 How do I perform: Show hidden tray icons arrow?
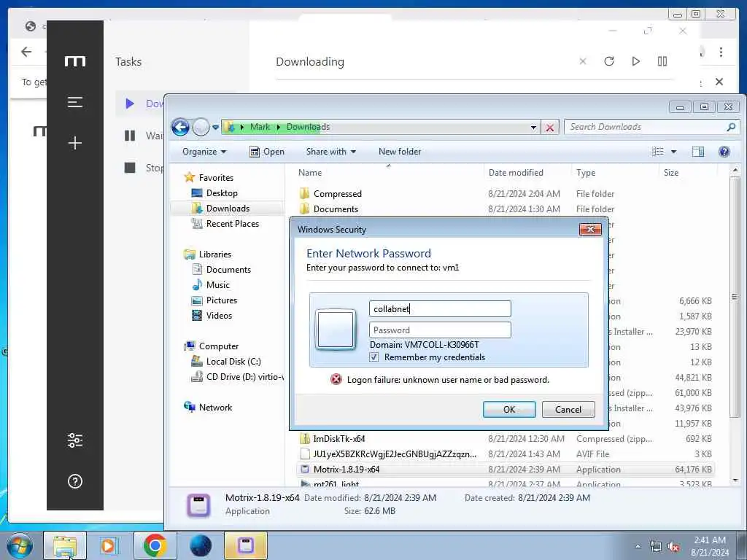coord(638,547)
